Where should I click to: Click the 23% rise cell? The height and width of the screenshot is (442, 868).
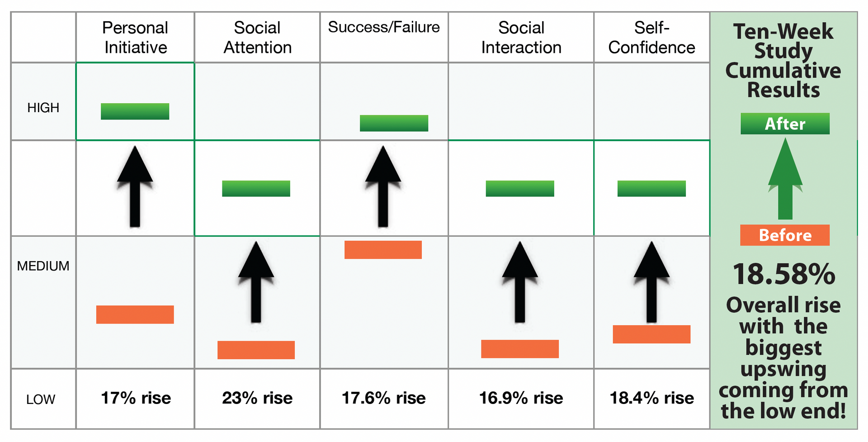[x=257, y=399]
